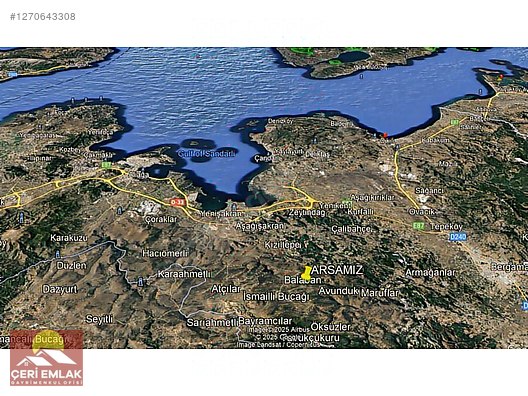Click the Karaahmetli label
This screenshot has height=396, width=528.
[x=184, y=274]
